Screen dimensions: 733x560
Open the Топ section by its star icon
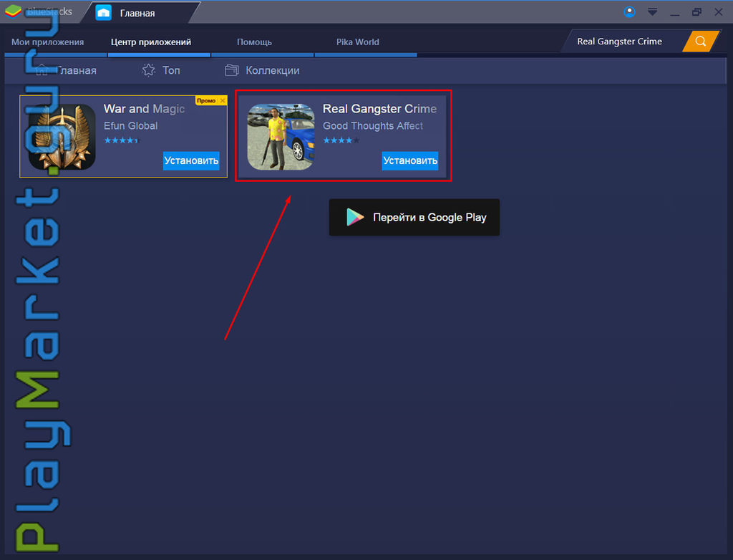coord(149,70)
